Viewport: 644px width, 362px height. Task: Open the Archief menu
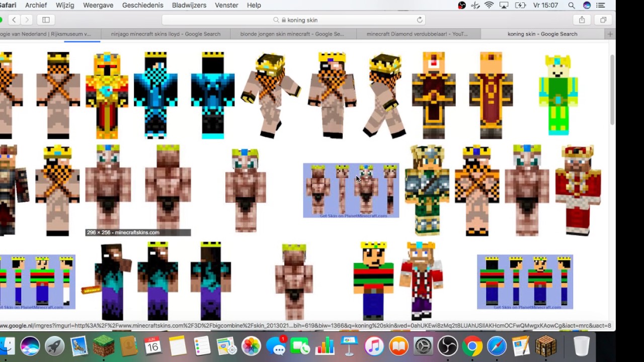coord(36,5)
